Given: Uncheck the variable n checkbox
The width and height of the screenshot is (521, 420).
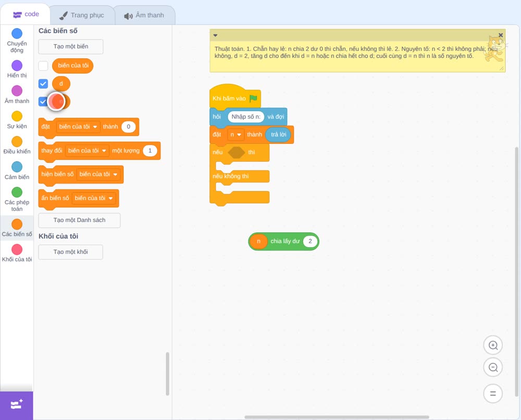Looking at the screenshot, I should (43, 102).
